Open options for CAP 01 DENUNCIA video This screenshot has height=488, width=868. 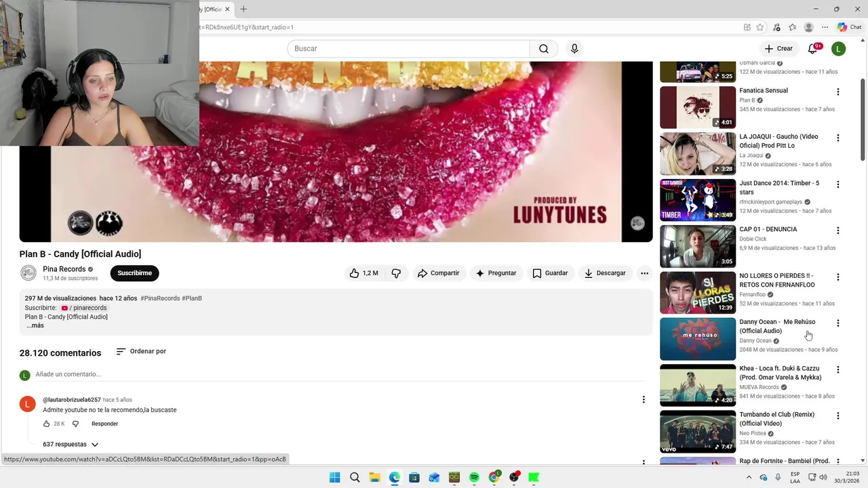point(838,230)
